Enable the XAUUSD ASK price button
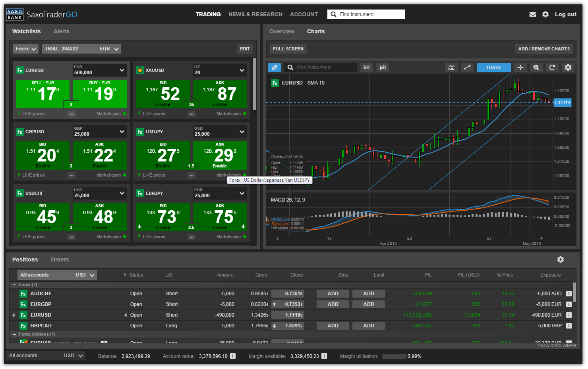 pyautogui.click(x=220, y=94)
